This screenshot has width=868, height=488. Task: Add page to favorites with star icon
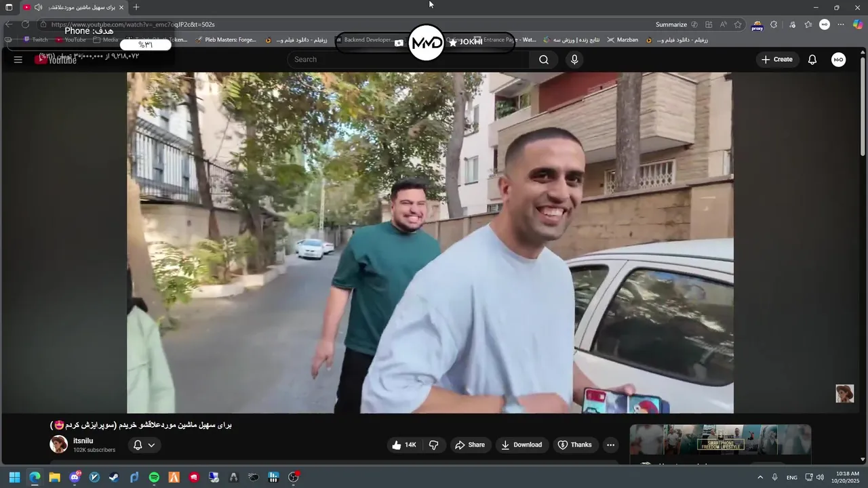coord(738,24)
